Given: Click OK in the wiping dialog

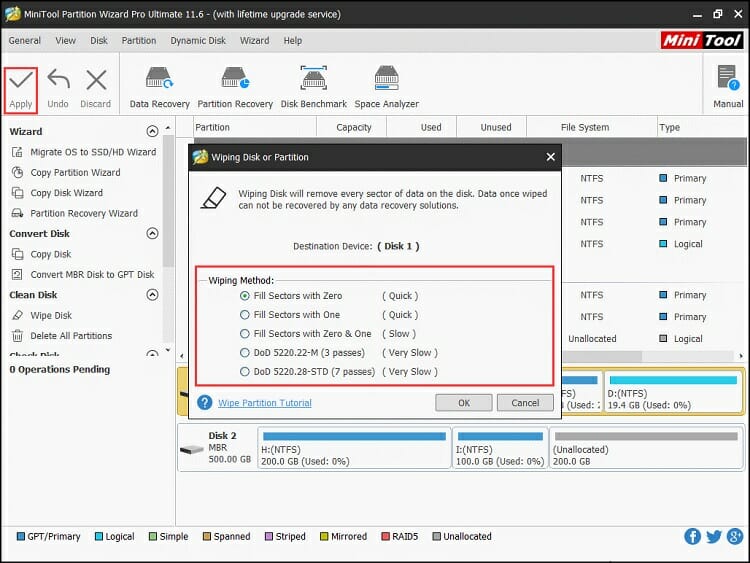Looking at the screenshot, I should point(463,403).
